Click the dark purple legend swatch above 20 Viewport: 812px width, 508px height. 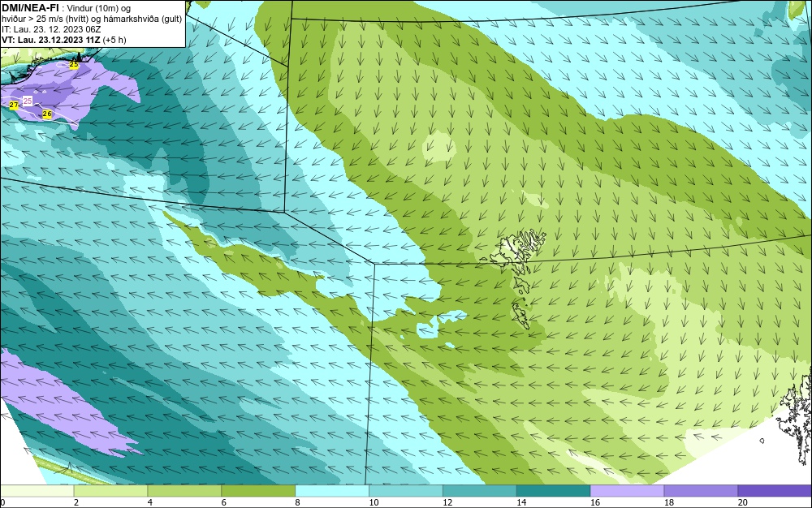pos(775,490)
